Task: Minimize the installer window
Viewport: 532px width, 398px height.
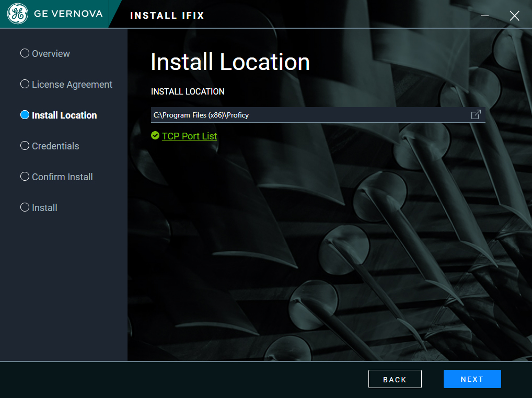Action: pos(484,16)
